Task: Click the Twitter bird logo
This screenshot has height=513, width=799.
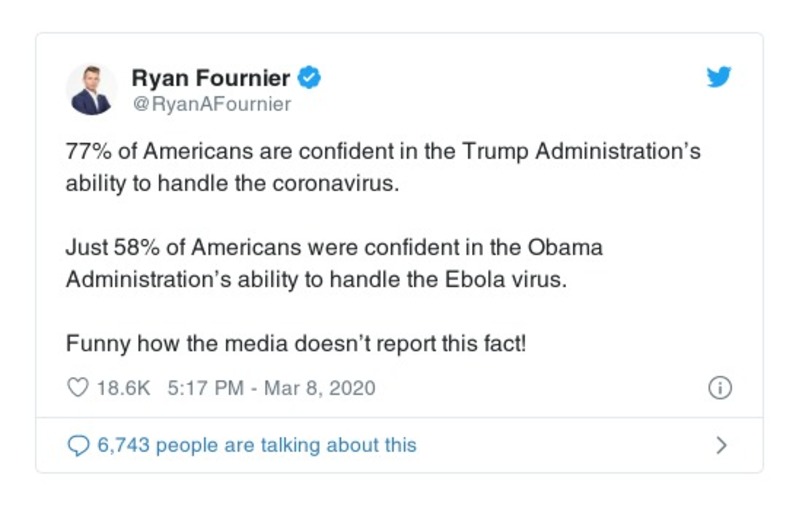Action: [718, 77]
